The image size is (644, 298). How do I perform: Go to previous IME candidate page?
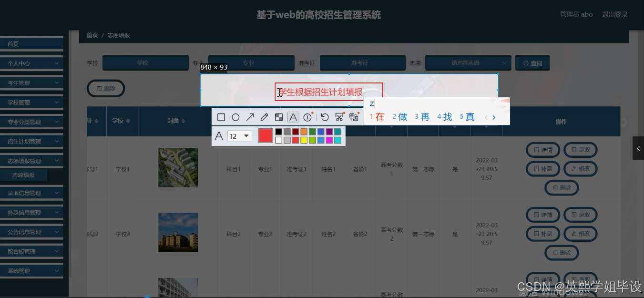coord(486,117)
